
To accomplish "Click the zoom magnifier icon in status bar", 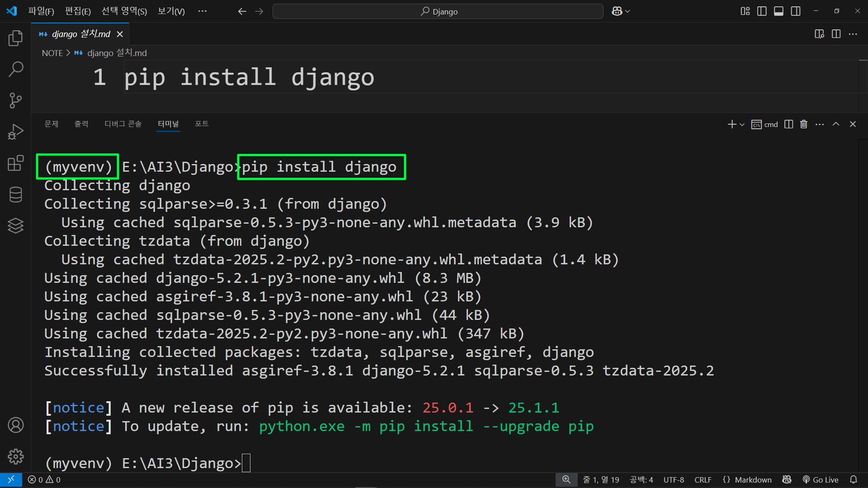I will point(566,480).
